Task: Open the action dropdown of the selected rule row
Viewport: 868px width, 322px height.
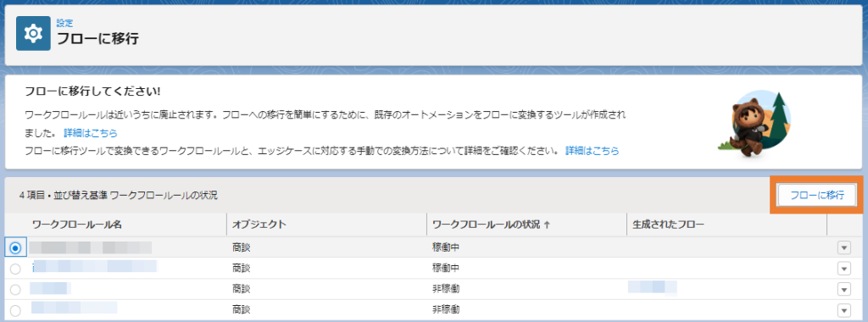Action: pos(843,248)
